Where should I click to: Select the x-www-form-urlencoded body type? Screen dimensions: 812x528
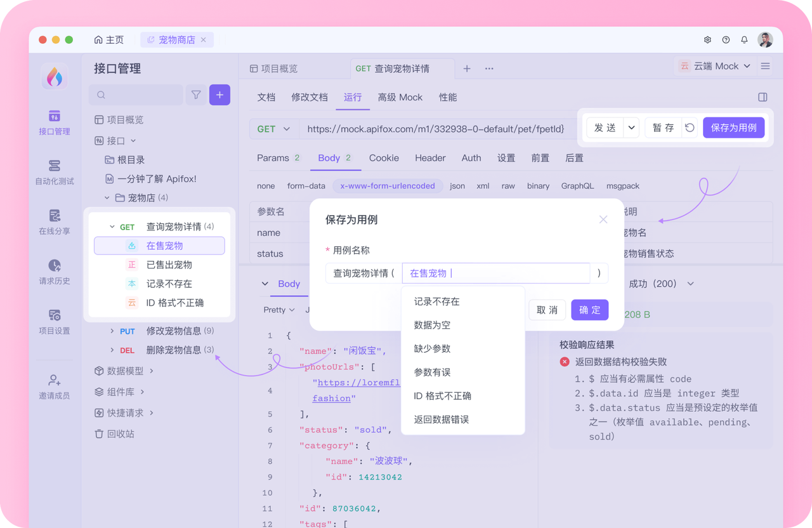(x=388, y=185)
